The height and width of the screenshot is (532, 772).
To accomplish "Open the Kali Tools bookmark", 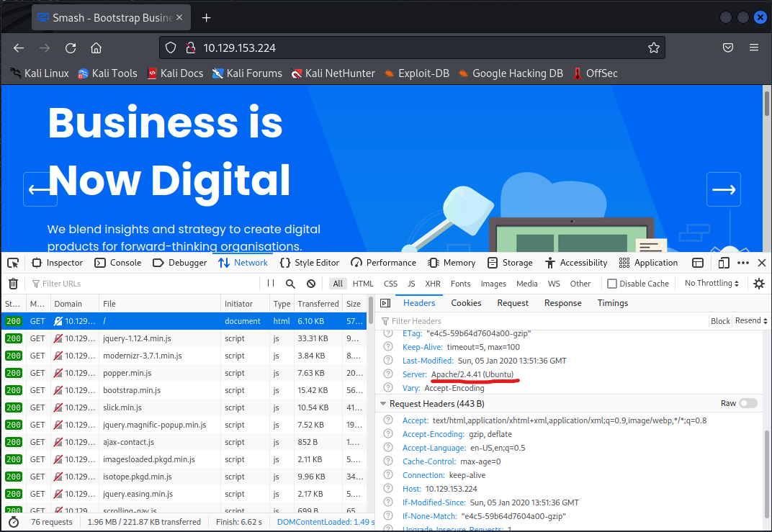I will tap(108, 73).
